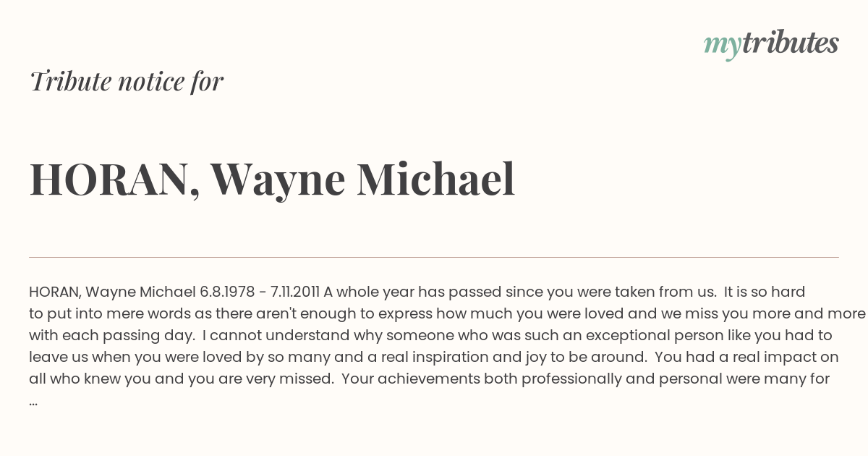This screenshot has height=456, width=868.
Task: Click the green "my" in the logo
Action: click(x=722, y=48)
